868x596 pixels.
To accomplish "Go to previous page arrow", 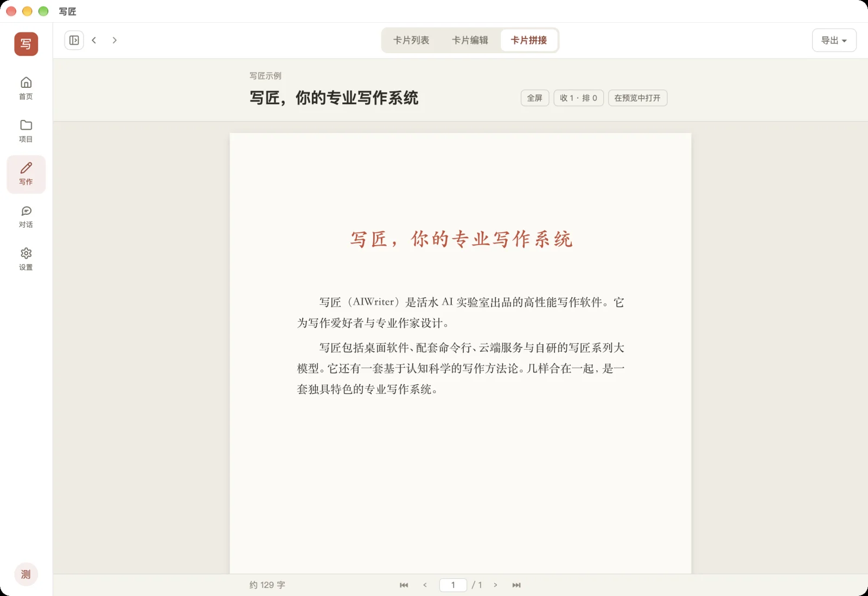I will click(425, 585).
